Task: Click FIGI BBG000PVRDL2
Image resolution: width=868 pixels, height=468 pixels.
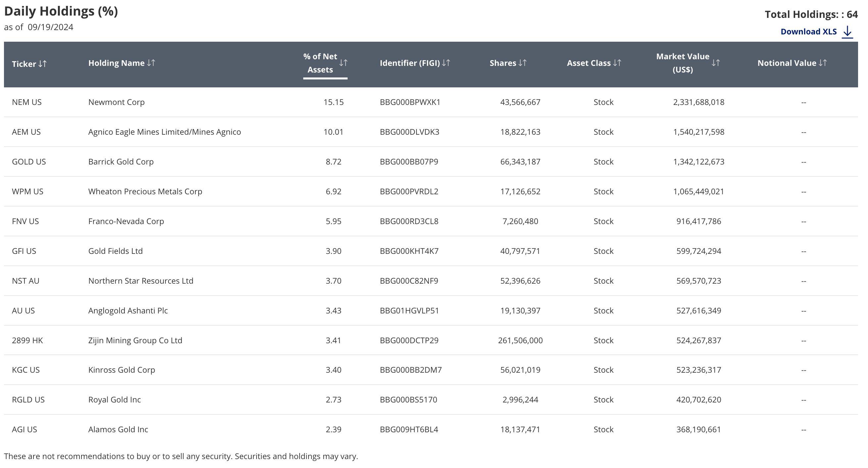Action: pos(409,191)
